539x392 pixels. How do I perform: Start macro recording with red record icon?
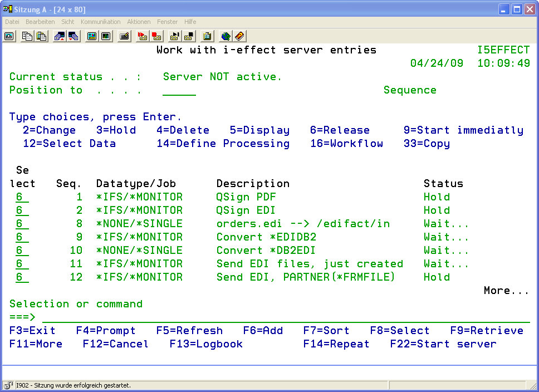coord(143,36)
